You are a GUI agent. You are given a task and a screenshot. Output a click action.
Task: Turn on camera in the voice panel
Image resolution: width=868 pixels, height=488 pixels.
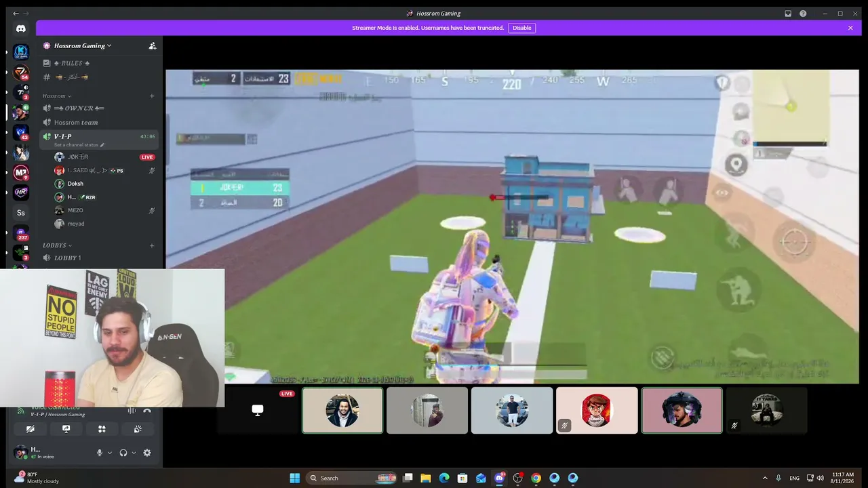(30, 429)
